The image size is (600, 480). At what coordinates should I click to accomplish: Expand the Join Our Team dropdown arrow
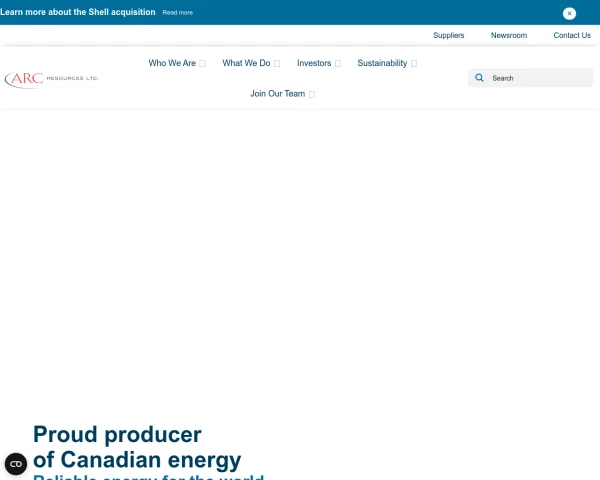[312, 94]
